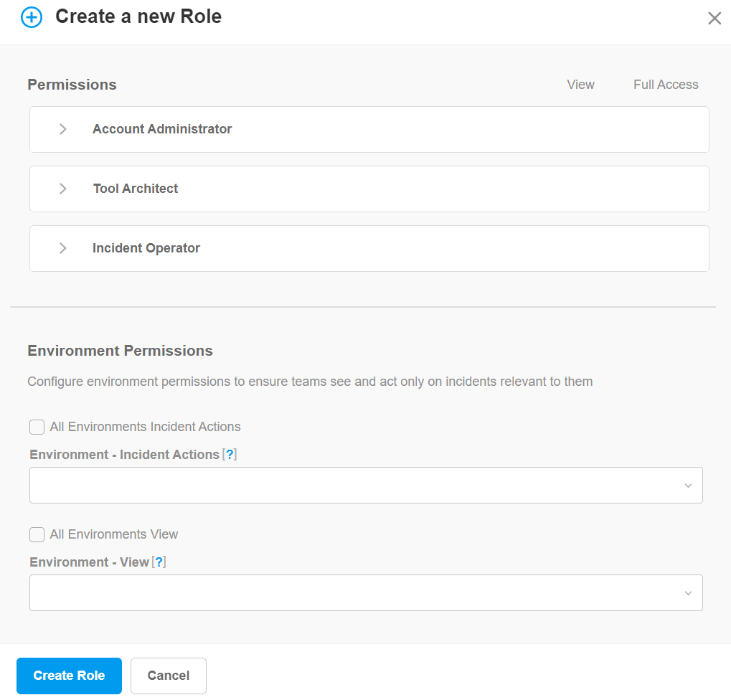Select the Tool Architect row label
731x700 pixels.
[136, 189]
